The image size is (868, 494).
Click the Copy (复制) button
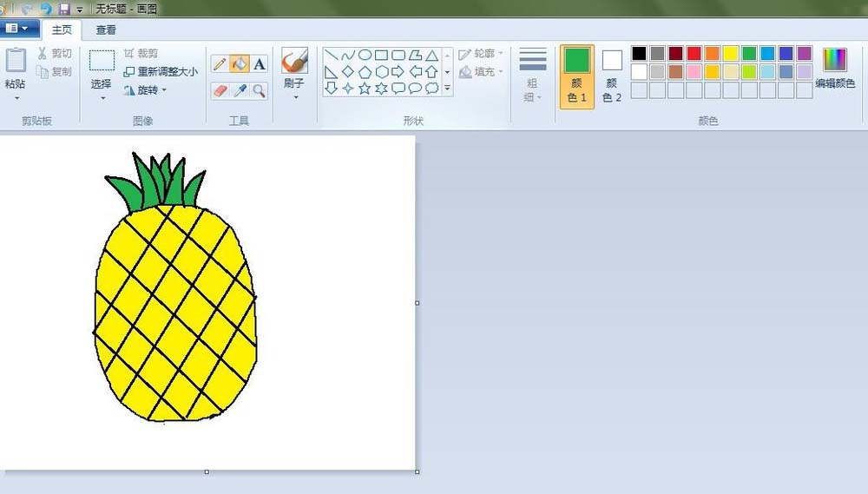pos(54,71)
